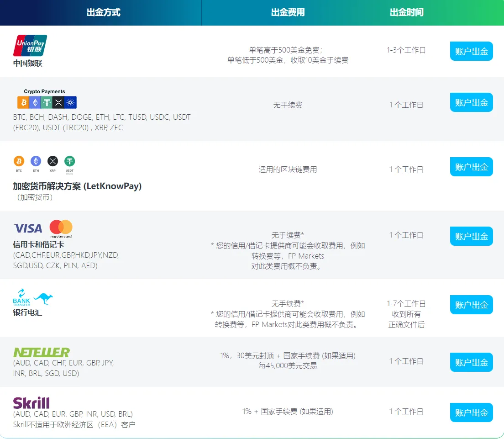Image resolution: width=504 pixels, height=439 pixels.
Task: Click 账户出金 button for 中国银联
Action: pyautogui.click(x=471, y=51)
